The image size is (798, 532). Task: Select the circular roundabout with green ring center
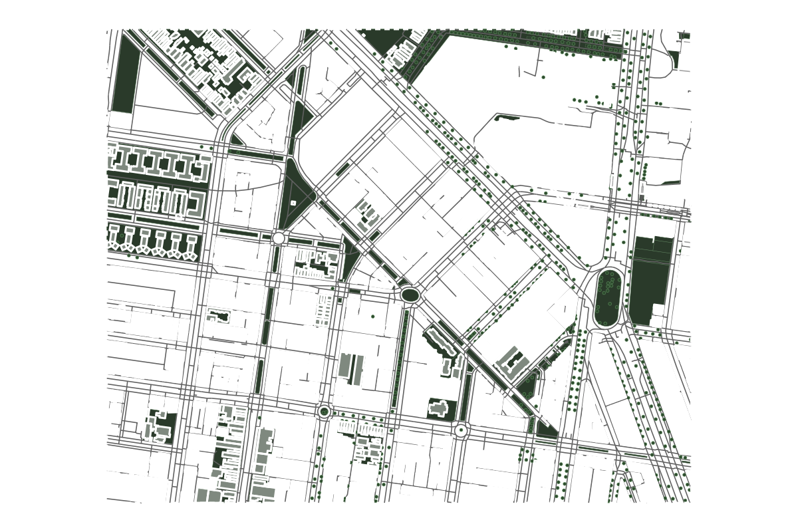tap(324, 412)
